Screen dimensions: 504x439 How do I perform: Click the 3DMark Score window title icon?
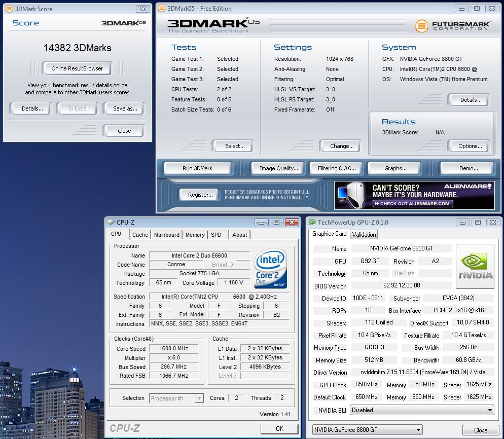tap(9, 9)
